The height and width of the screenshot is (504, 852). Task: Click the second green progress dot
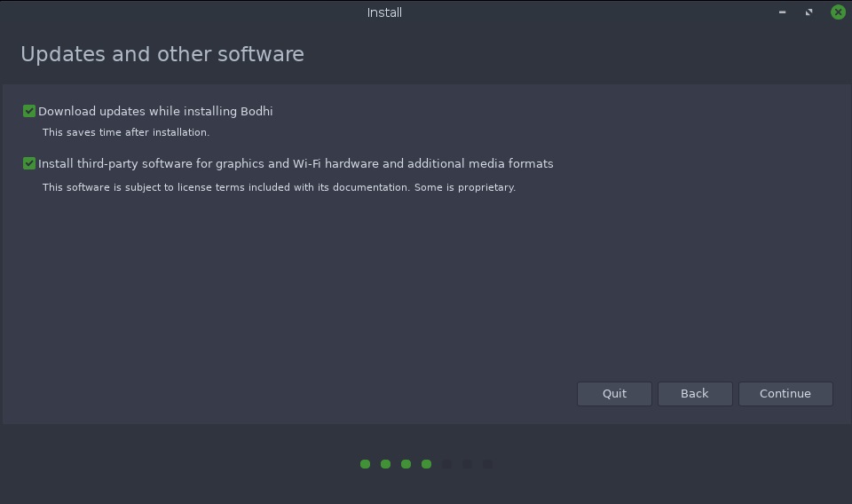386,464
